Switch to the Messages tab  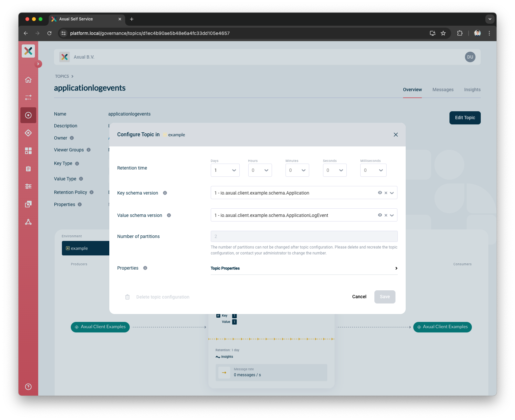[x=443, y=90]
